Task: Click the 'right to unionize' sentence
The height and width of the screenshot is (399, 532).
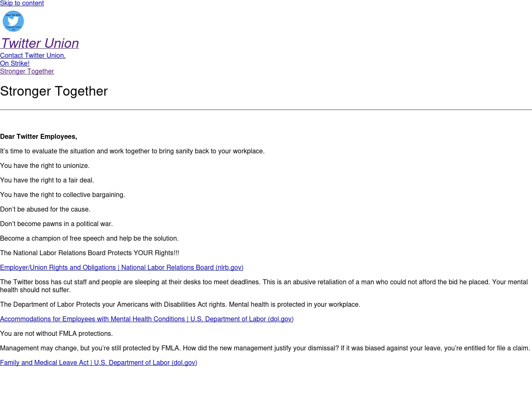Action: (45, 166)
